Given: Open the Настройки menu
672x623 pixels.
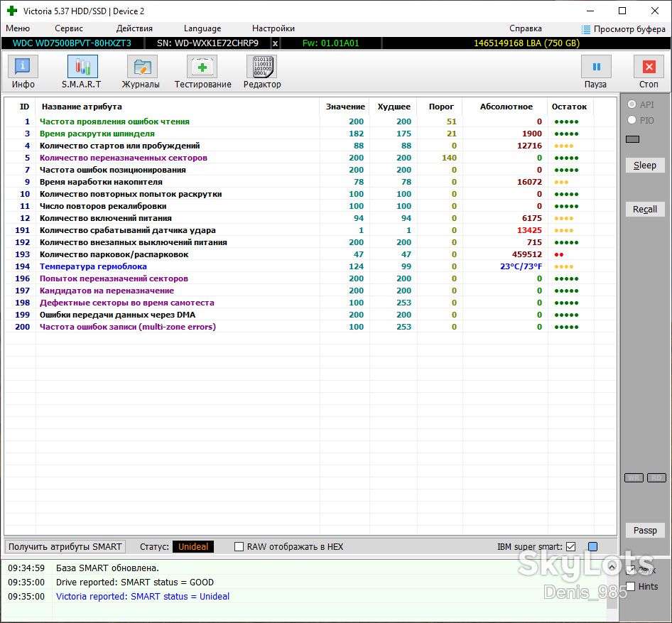Looking at the screenshot, I should click(273, 28).
